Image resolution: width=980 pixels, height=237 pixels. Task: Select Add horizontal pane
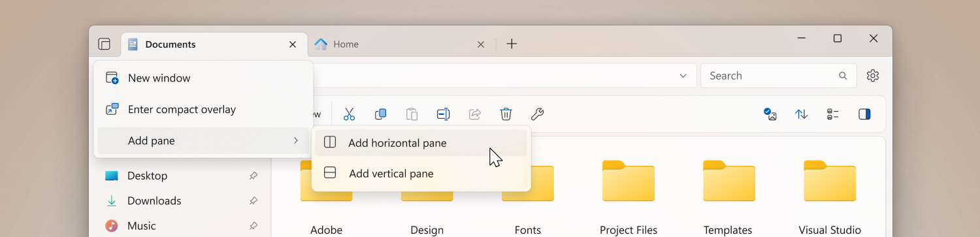(421, 143)
